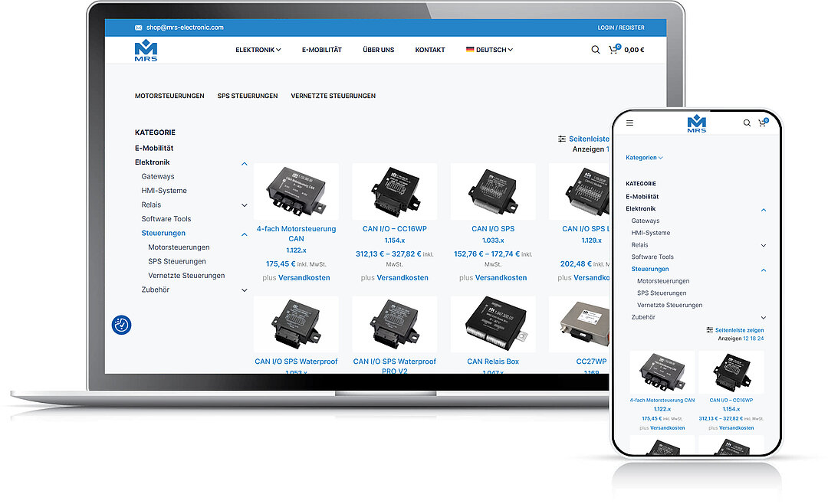Tap the cart icon on the phone
This screenshot has width=828, height=504.
[762, 123]
